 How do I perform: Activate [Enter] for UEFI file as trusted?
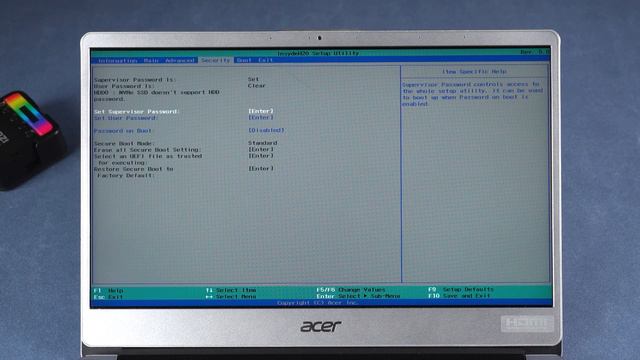pyautogui.click(x=261, y=156)
